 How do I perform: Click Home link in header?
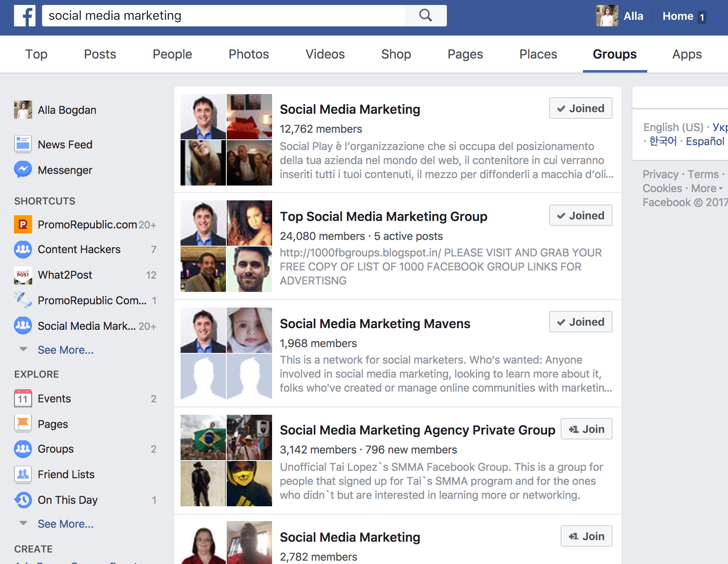(x=678, y=16)
